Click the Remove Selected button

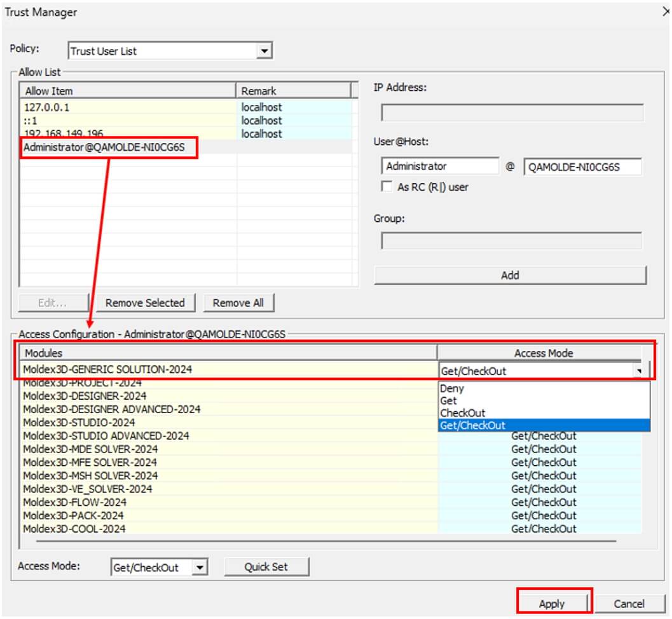(x=146, y=303)
